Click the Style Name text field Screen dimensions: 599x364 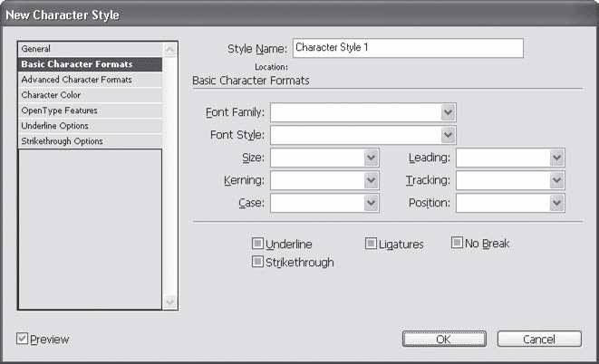408,48
